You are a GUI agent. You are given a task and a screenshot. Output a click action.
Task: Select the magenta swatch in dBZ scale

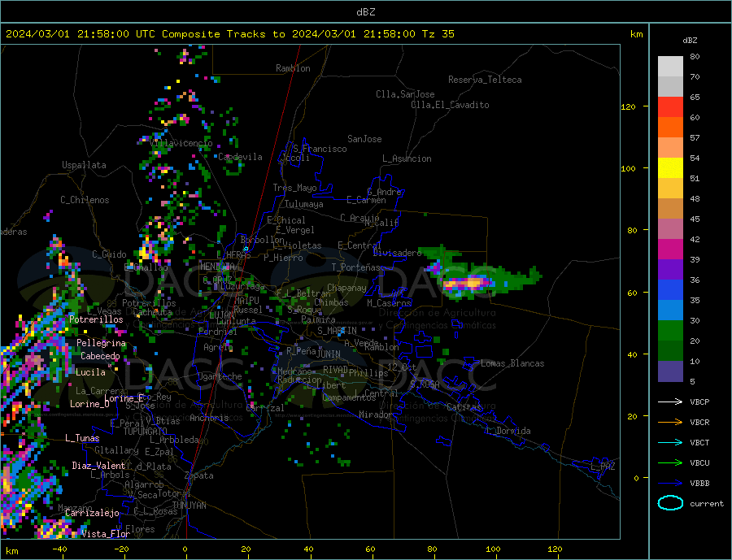(670, 250)
